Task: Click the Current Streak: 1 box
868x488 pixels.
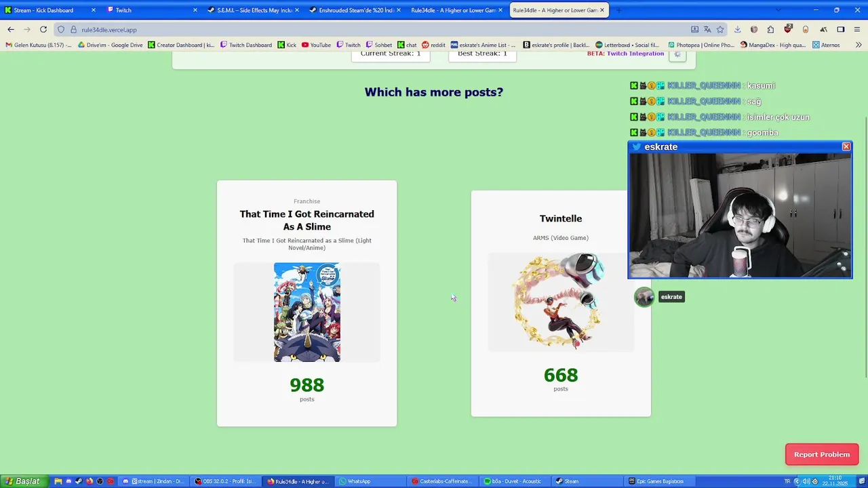Action: click(x=391, y=54)
